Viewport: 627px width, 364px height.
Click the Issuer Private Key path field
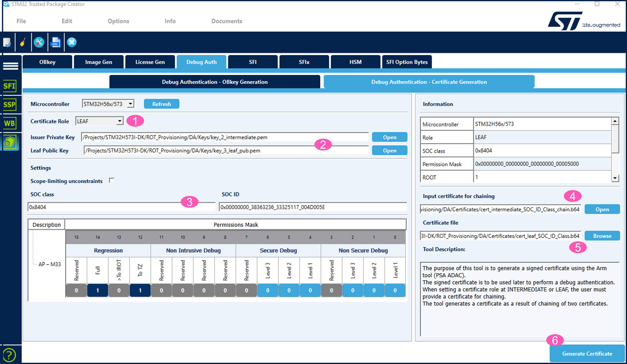coord(225,137)
